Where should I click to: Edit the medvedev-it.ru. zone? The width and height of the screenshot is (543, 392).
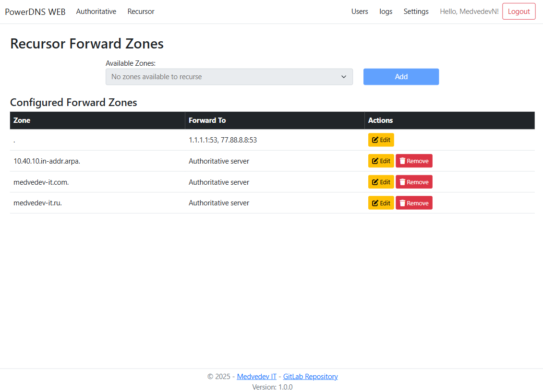tap(381, 203)
